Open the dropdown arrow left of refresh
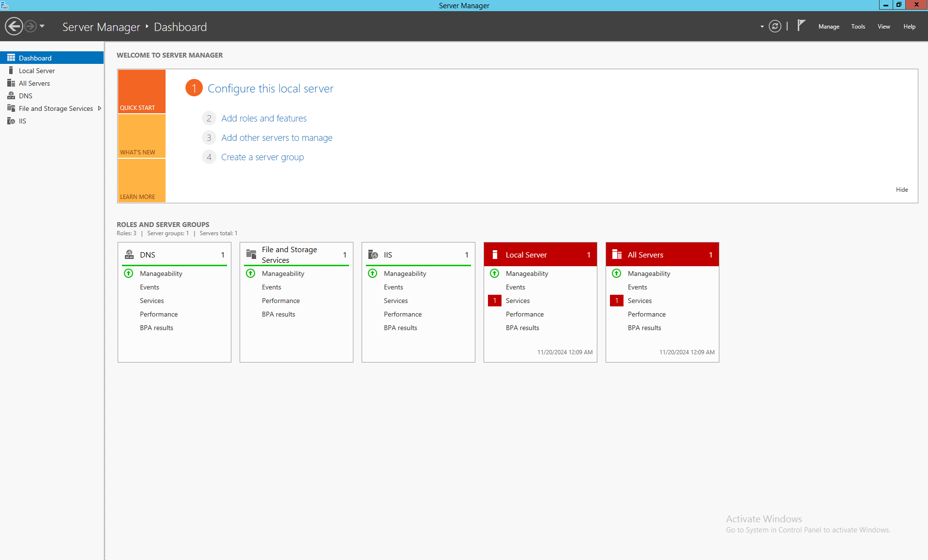 (762, 27)
